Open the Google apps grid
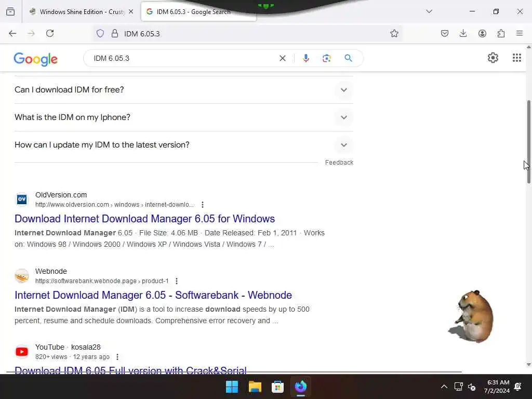The width and height of the screenshot is (532, 399). point(516,58)
